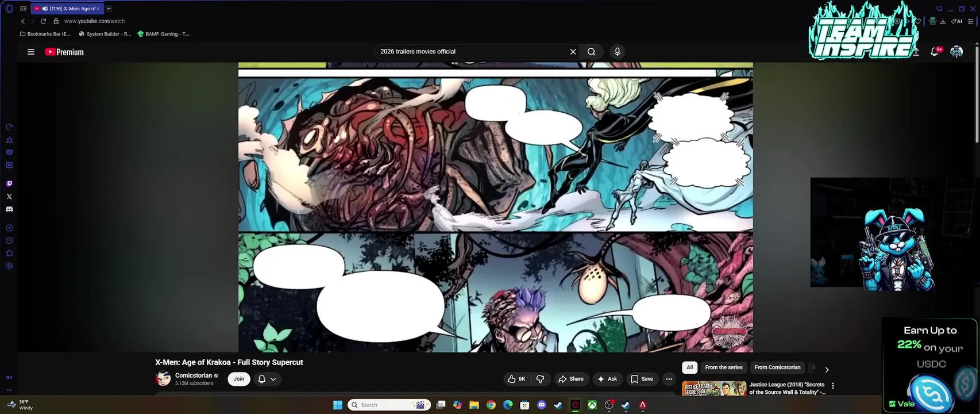Open the GX Corner gamepad icon
The image size is (980, 414).
(23, 9)
